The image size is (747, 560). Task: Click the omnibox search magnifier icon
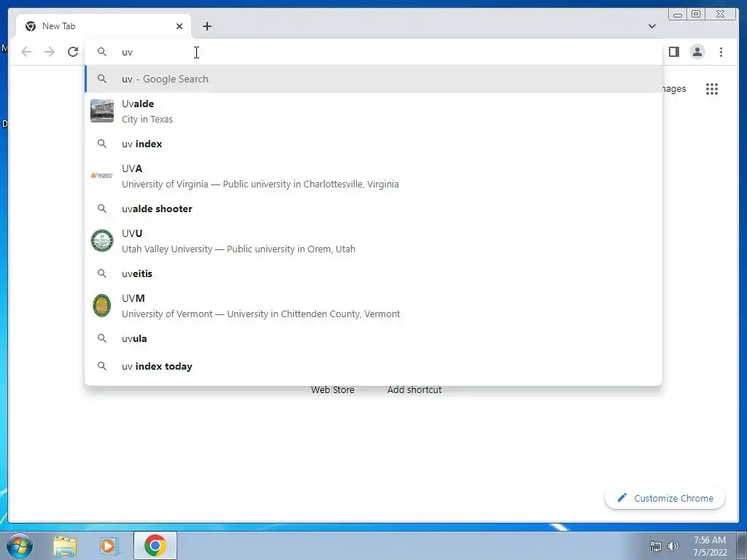point(102,52)
